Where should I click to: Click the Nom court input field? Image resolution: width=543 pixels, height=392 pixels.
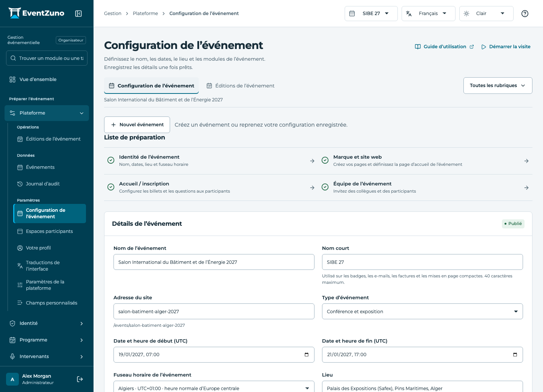point(422,262)
